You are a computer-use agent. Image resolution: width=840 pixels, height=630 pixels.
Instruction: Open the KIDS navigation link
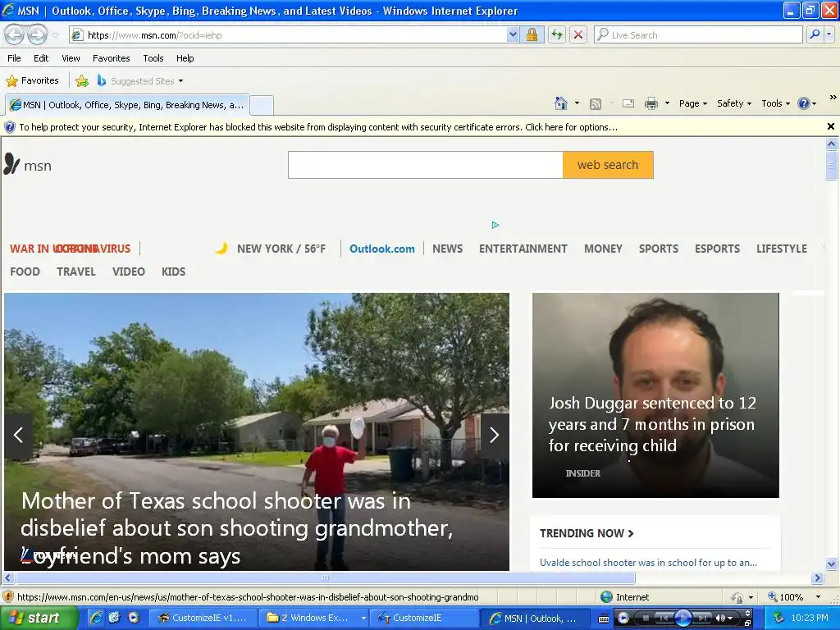point(174,272)
